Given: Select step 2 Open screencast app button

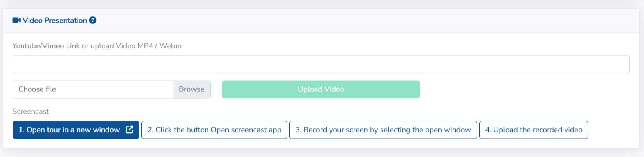Looking at the screenshot, I should 214,130.
